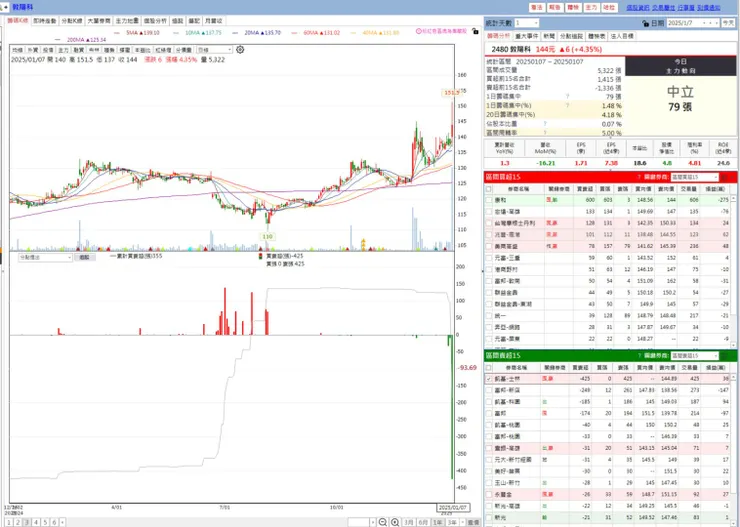Tick the checkbox for 台灣摩根士丹利 row
This screenshot has width=740, height=527.
[x=488, y=223]
